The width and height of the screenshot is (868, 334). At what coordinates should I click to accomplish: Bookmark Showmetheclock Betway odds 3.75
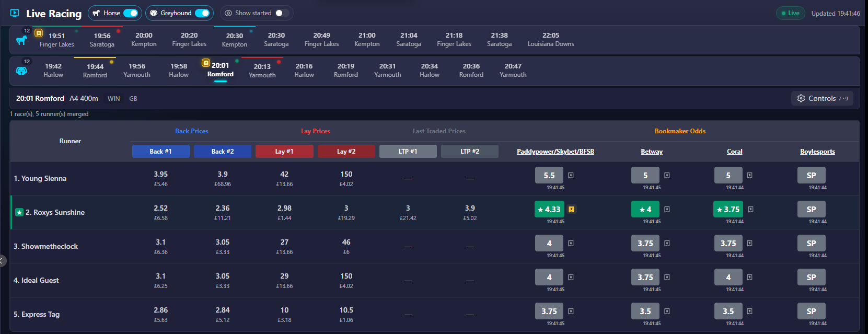(667, 244)
